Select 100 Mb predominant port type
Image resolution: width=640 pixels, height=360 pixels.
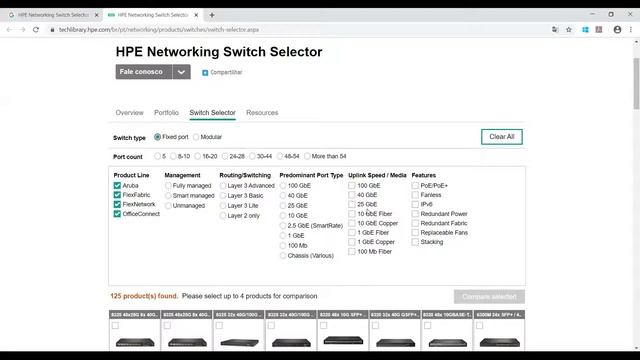[x=283, y=246]
